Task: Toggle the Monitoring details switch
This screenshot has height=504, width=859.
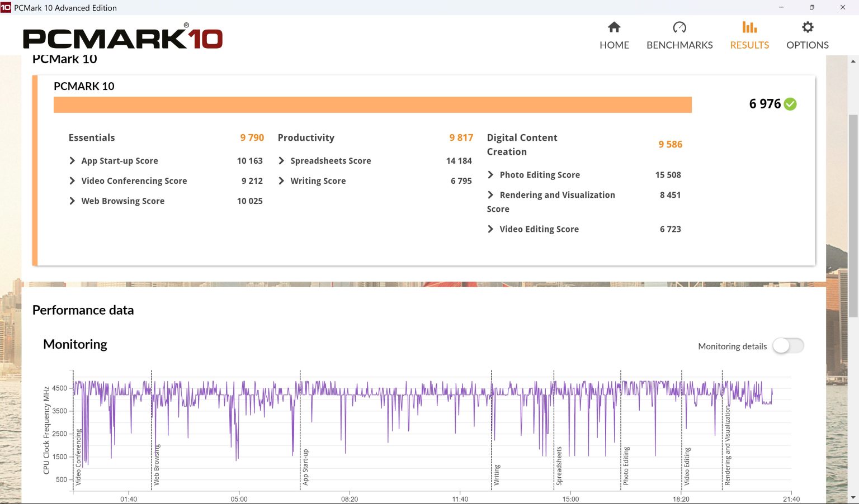Action: tap(788, 346)
